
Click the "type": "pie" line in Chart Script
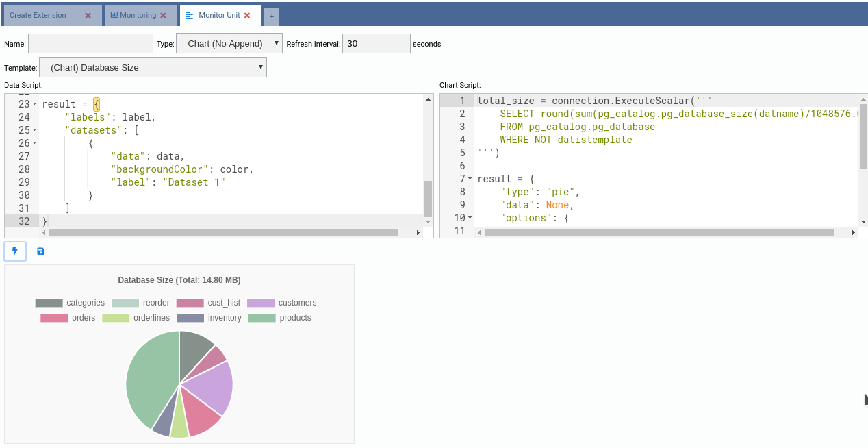[540, 192]
